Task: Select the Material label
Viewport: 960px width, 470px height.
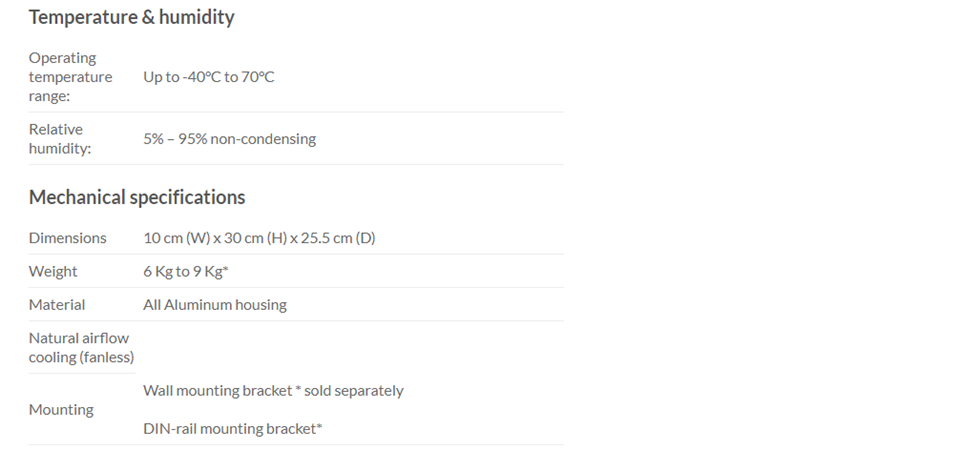Action: tap(57, 304)
